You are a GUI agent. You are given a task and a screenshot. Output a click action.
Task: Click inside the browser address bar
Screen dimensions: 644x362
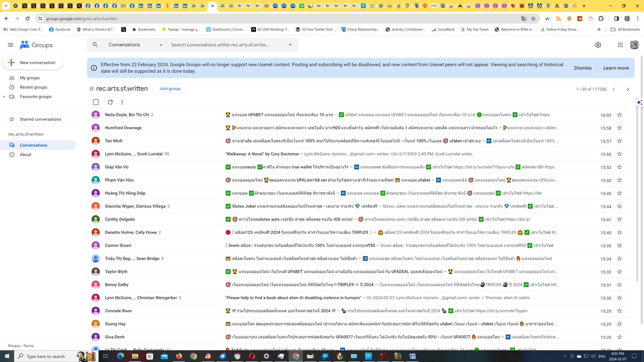161,18
